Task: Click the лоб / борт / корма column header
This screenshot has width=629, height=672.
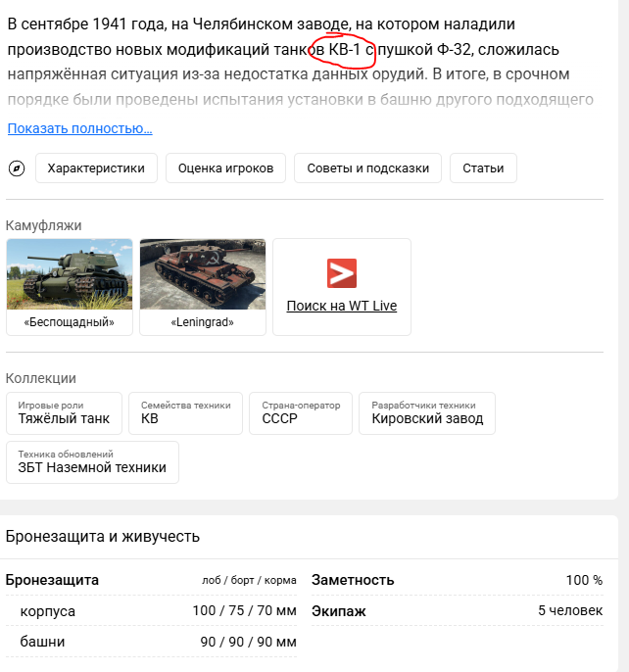Action: point(249,580)
